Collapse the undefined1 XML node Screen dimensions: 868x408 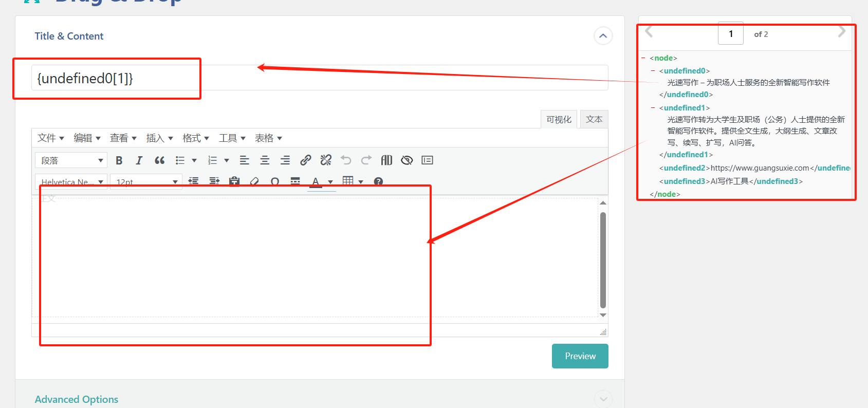point(653,108)
